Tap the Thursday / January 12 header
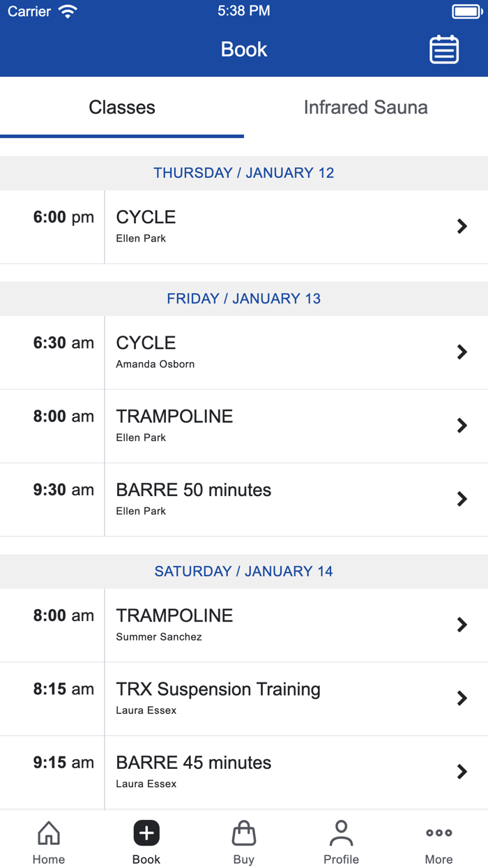This screenshot has width=488, height=868. 244,173
